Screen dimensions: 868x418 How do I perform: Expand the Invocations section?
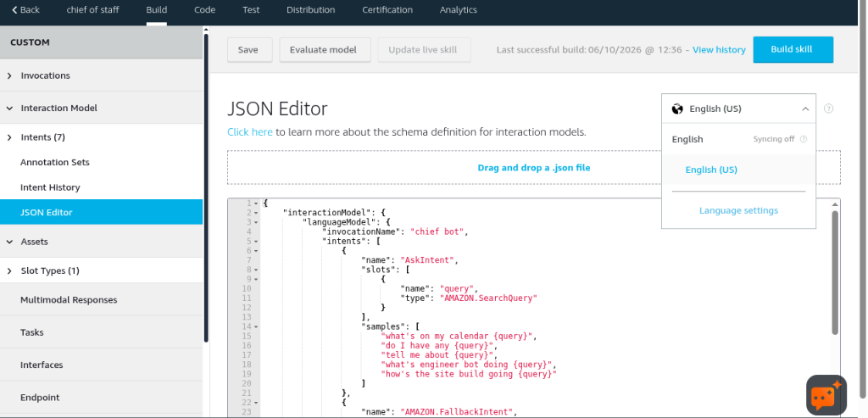pos(9,75)
